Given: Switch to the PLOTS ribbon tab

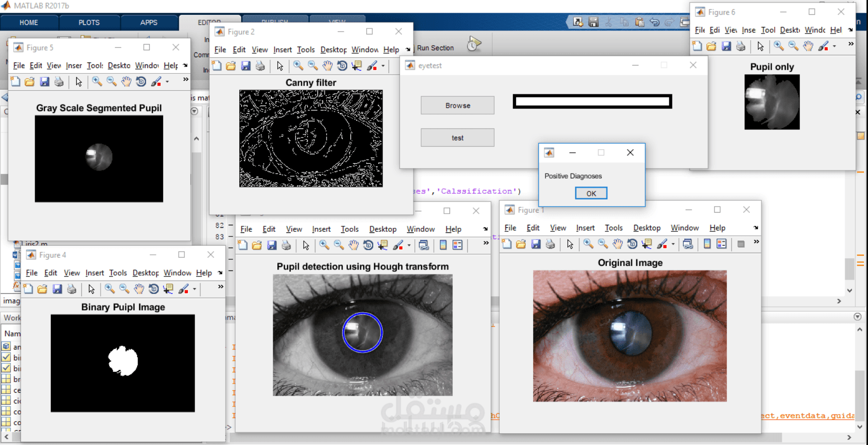Looking at the screenshot, I should 89,22.
